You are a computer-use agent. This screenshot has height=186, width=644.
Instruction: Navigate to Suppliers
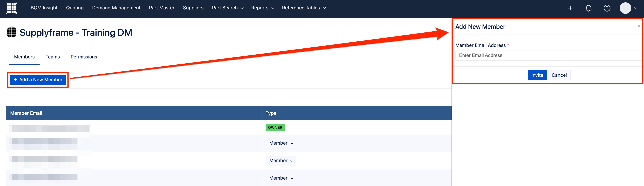(x=193, y=8)
